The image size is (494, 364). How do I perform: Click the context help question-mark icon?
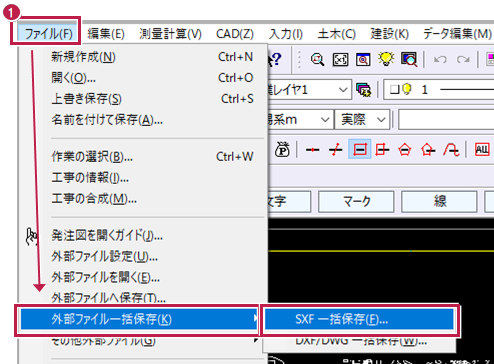click(275, 60)
